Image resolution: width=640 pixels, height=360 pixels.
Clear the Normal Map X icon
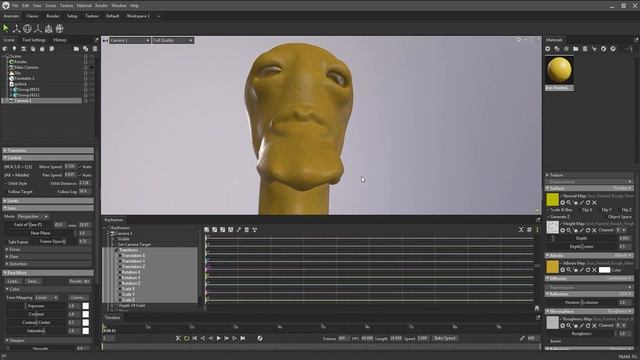coord(595,202)
